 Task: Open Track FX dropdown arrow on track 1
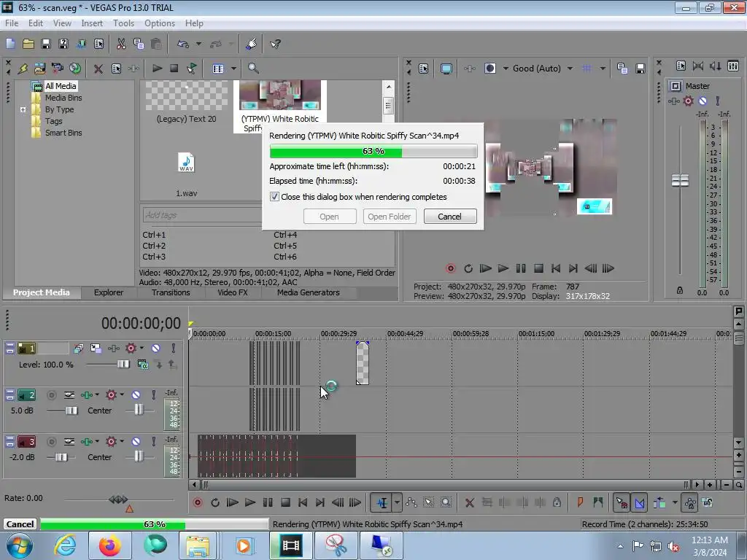click(x=142, y=348)
